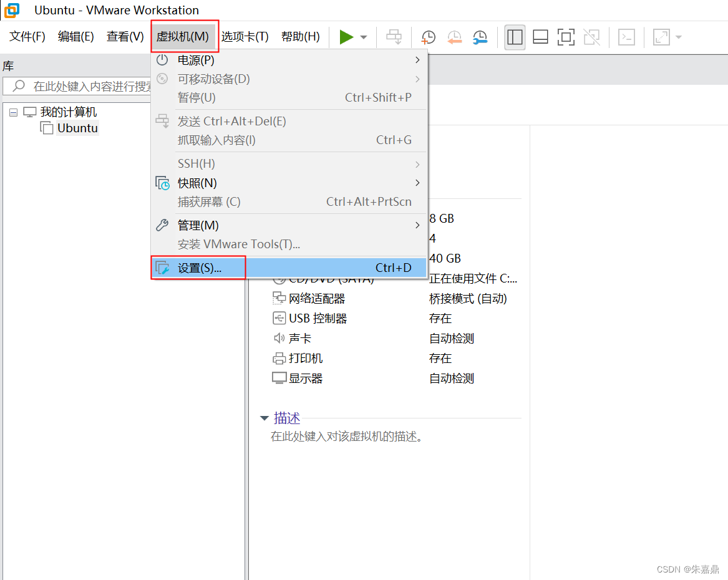Collapse the 我的计算机 tree node
Image resolution: width=728 pixels, height=580 pixels.
[14, 112]
